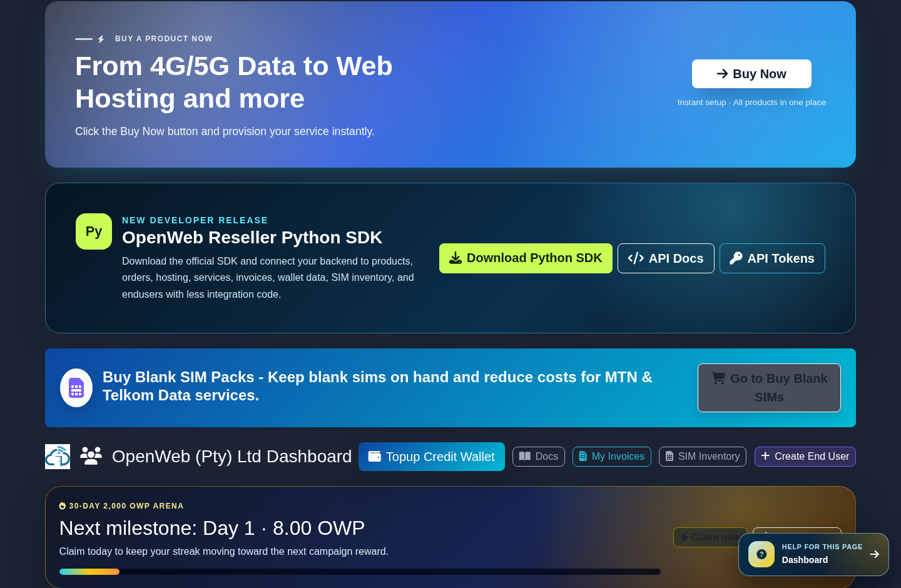This screenshot has width=901, height=588.
Task: Open Topup Credit Wallet
Action: (x=432, y=457)
